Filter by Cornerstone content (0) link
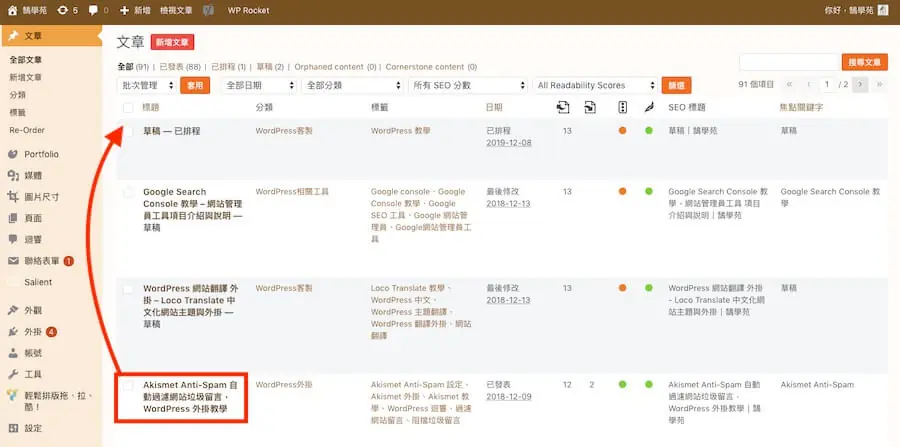This screenshot has width=900, height=447. (x=431, y=67)
